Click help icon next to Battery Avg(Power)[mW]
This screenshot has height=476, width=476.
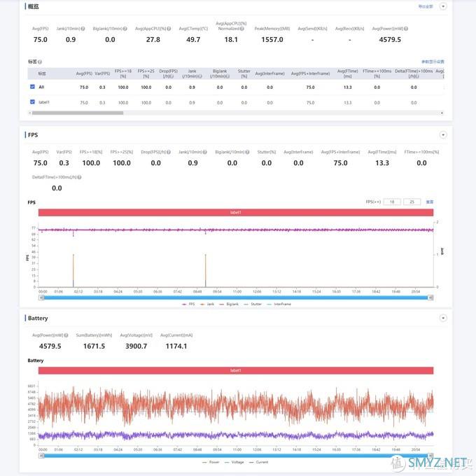tap(66, 335)
